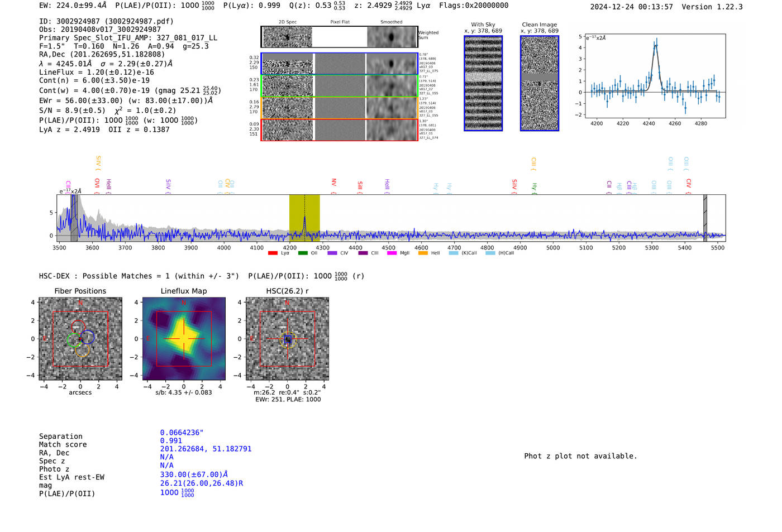Screen dimensions: 782x532
Task: Click the blue coordinates '201.262684, 51.182791'
Action: pyautogui.click(x=206, y=449)
